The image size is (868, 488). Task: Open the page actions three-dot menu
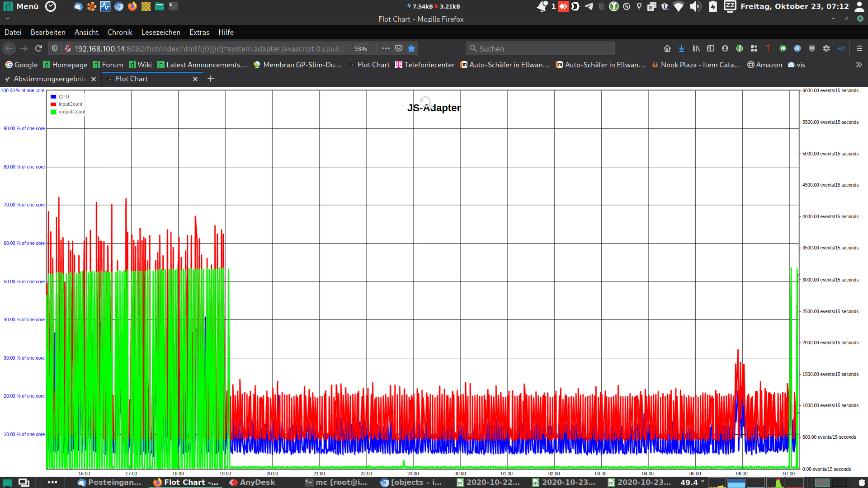coord(386,48)
